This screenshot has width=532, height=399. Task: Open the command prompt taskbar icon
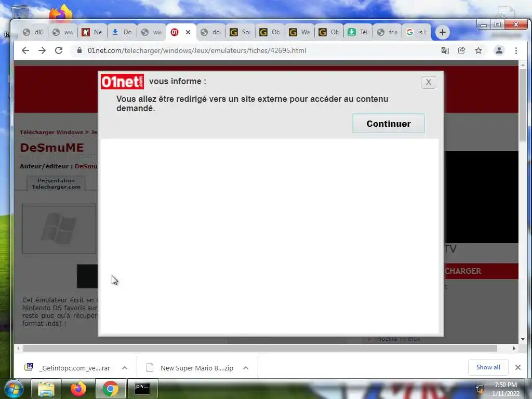[142, 389]
